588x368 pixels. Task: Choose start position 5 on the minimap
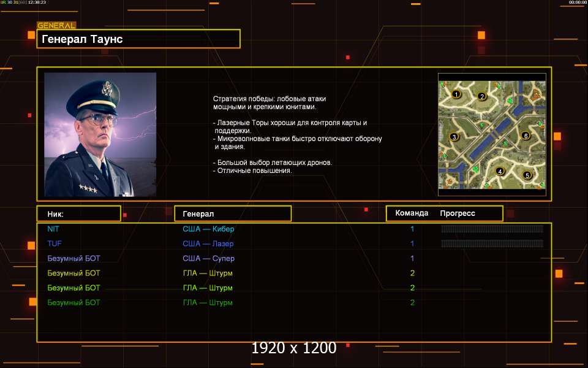[527, 175]
